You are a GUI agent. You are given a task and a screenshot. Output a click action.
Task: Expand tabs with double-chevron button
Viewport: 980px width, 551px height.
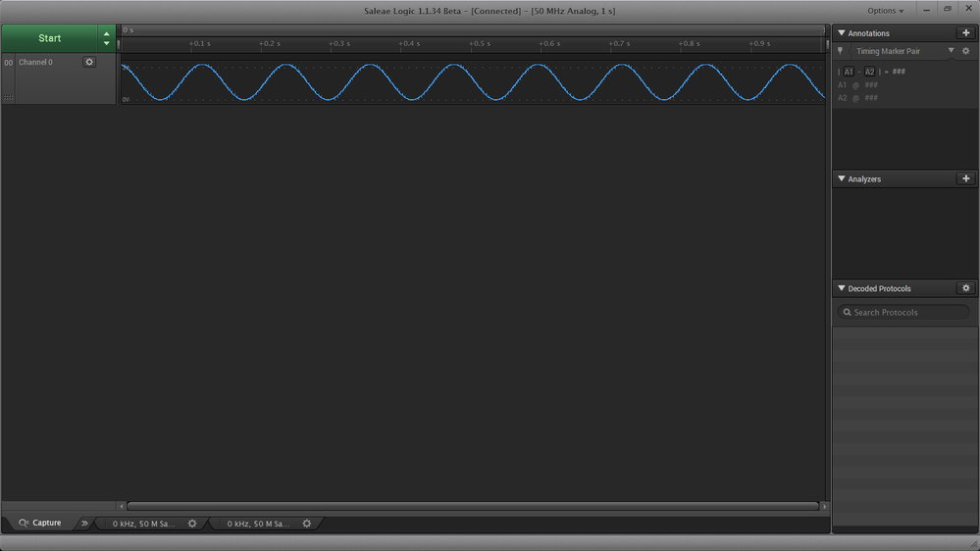point(84,524)
